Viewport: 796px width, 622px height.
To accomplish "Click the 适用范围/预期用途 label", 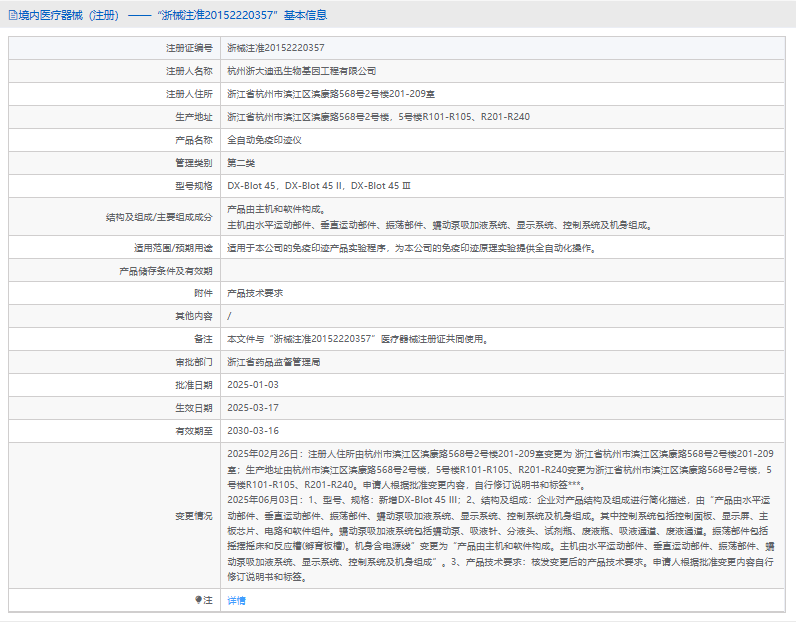I will pos(173,248).
